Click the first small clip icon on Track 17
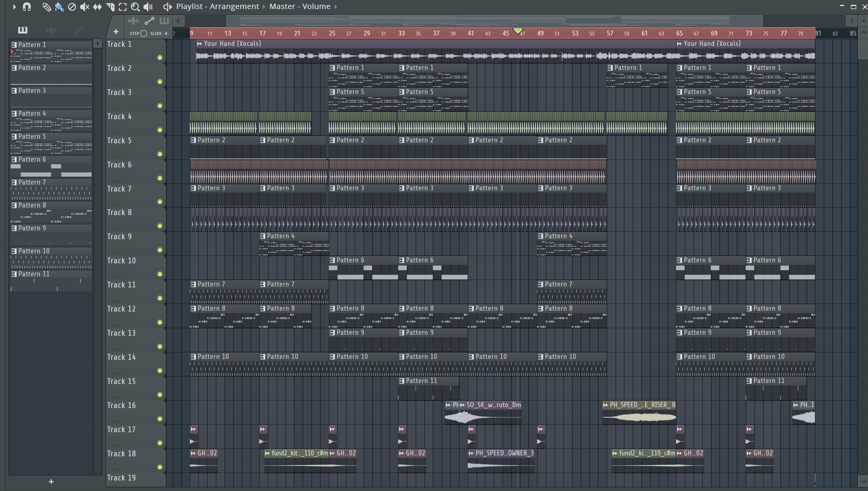 coord(194,429)
